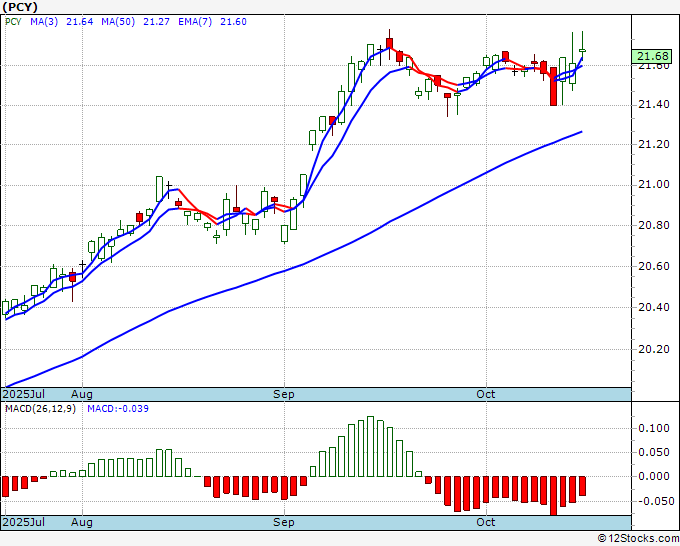
Task: Click the 21.20 price axis label
Action: [x=654, y=144]
